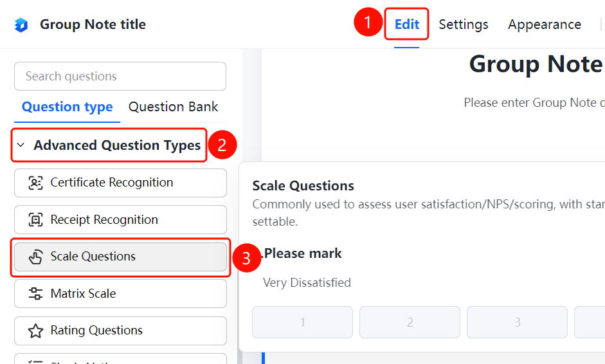The image size is (605, 364).
Task: Switch to the Settings tab
Action: coord(464,24)
